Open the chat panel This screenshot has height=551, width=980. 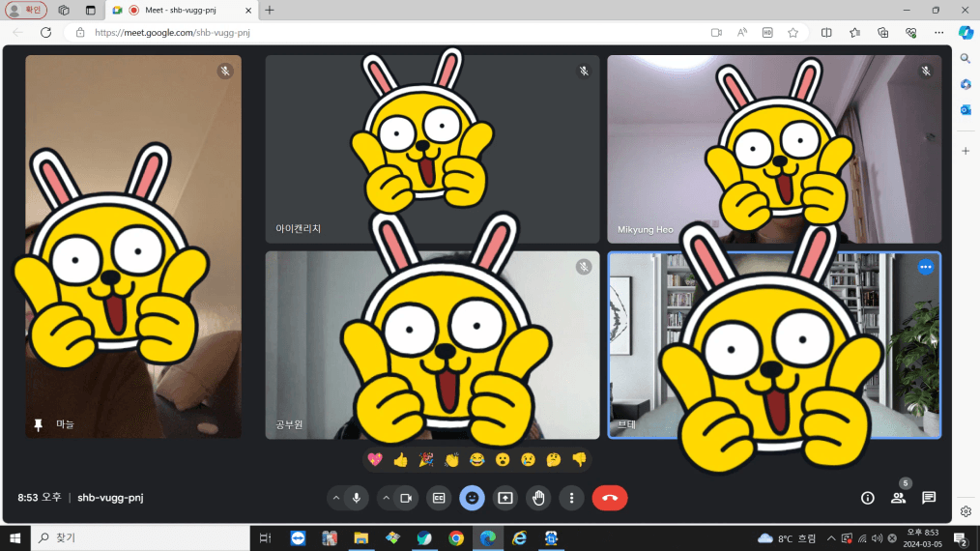coord(929,498)
